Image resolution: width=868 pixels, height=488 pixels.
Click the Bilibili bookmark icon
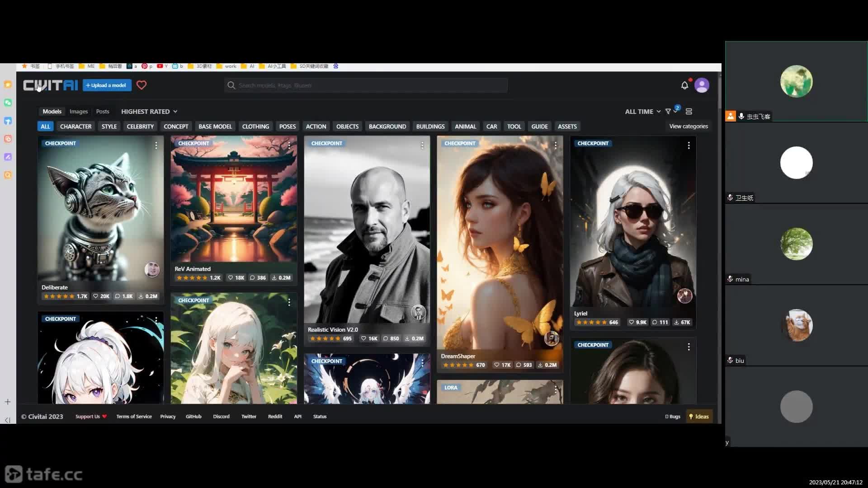tap(175, 66)
